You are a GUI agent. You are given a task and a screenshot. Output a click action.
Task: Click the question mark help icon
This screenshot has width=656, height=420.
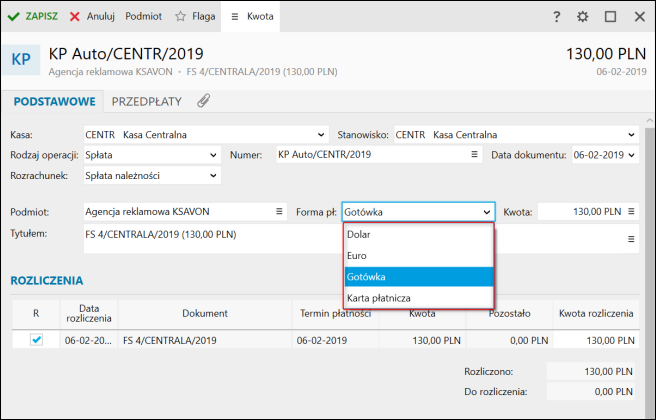557,17
